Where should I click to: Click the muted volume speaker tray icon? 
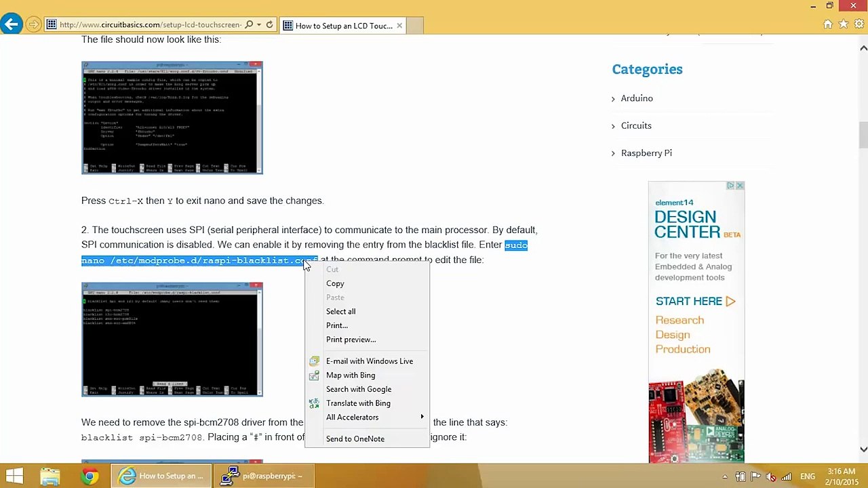click(x=771, y=476)
